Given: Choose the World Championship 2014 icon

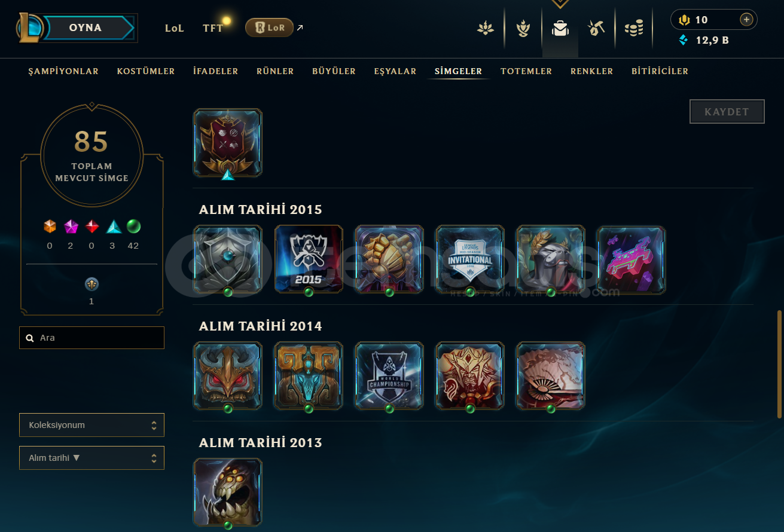Looking at the screenshot, I should (389, 376).
